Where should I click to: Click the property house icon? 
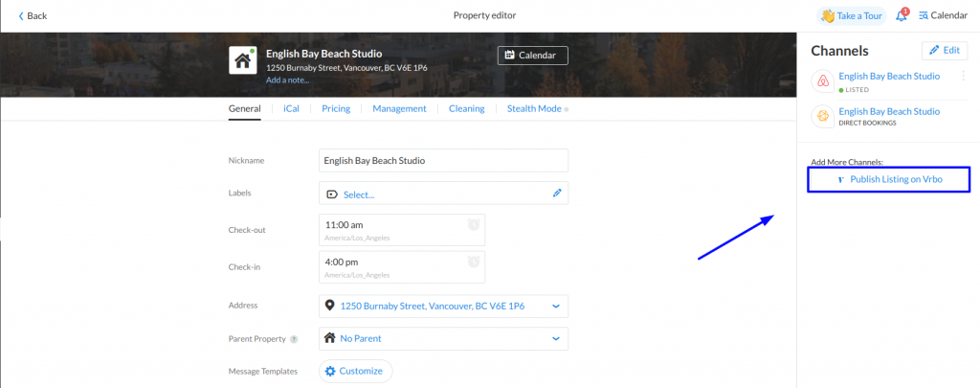click(242, 60)
